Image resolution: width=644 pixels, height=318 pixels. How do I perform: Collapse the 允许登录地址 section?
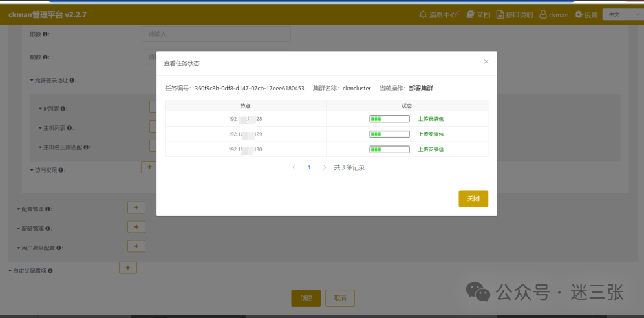[x=32, y=80]
